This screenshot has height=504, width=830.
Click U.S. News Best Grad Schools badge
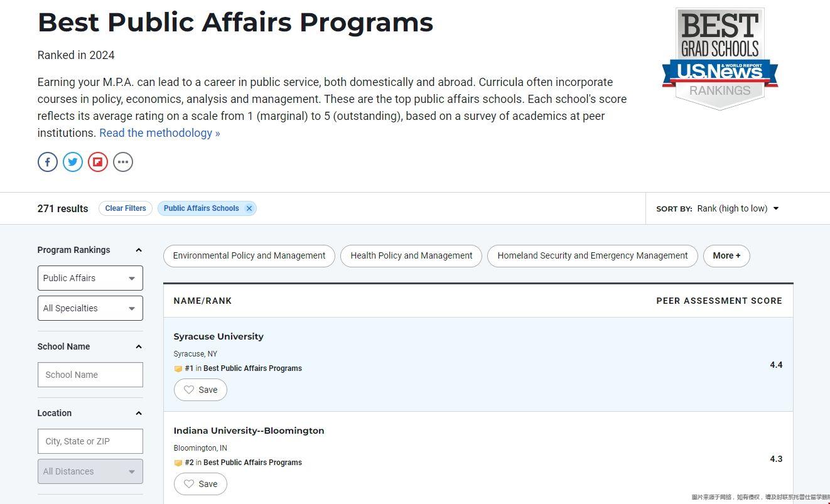[720, 59]
